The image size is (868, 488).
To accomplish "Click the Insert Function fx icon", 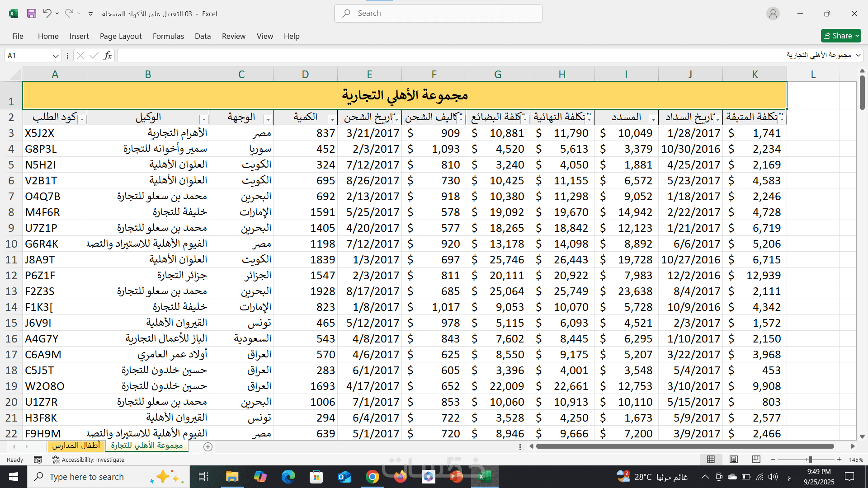I will (108, 56).
